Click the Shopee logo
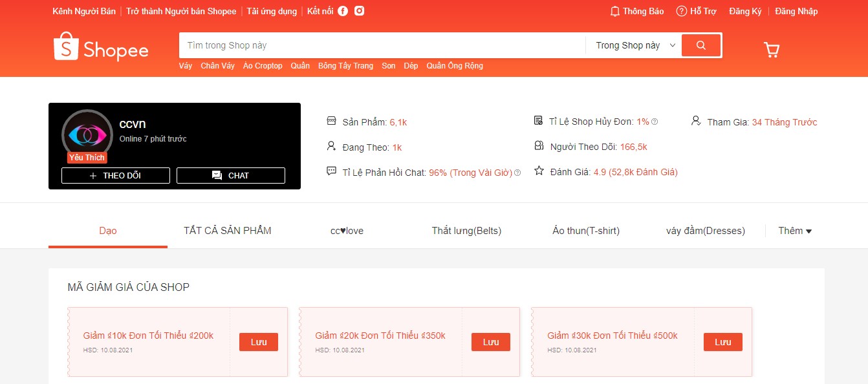This screenshot has width=868, height=384. click(101, 47)
